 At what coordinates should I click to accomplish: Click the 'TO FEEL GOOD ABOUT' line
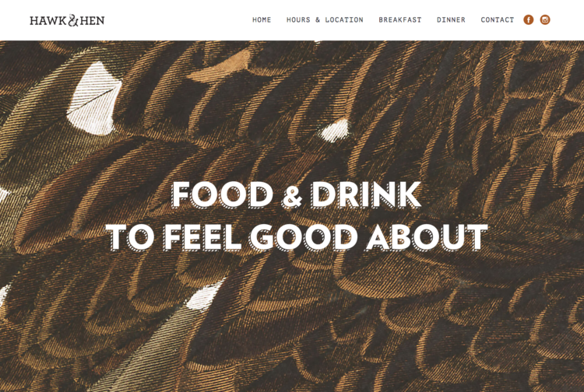pyautogui.click(x=297, y=237)
